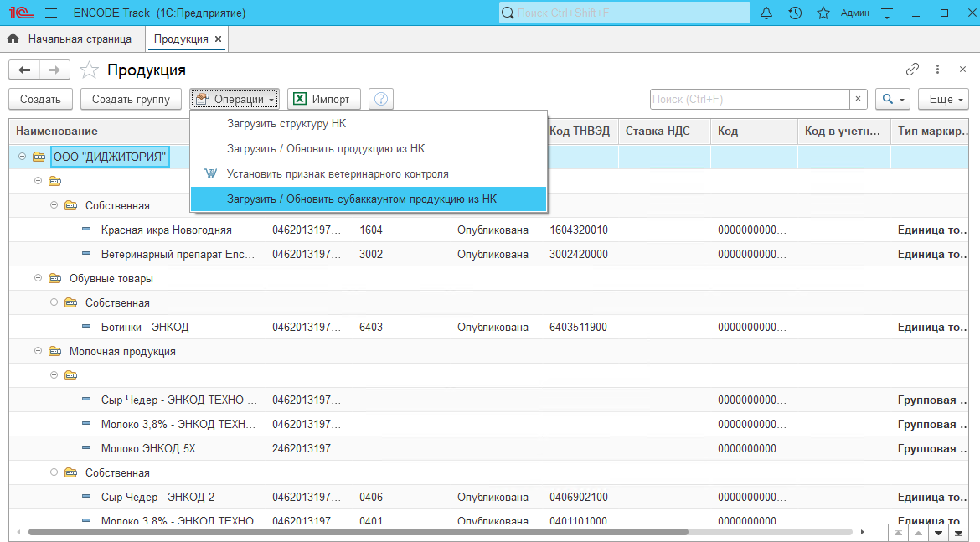This screenshot has width=980, height=542.
Task: Open the history clock icon
Action: [x=795, y=13]
